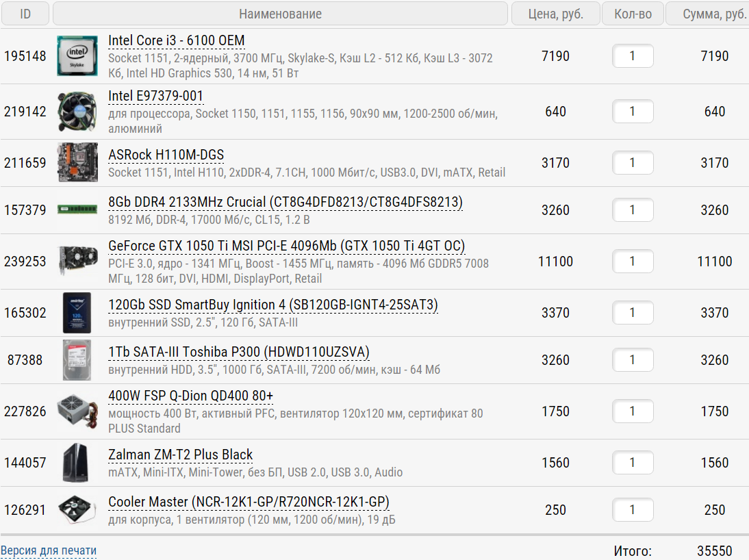Click quantity field for Intel E97379-001
749x560 pixels.
(633, 112)
